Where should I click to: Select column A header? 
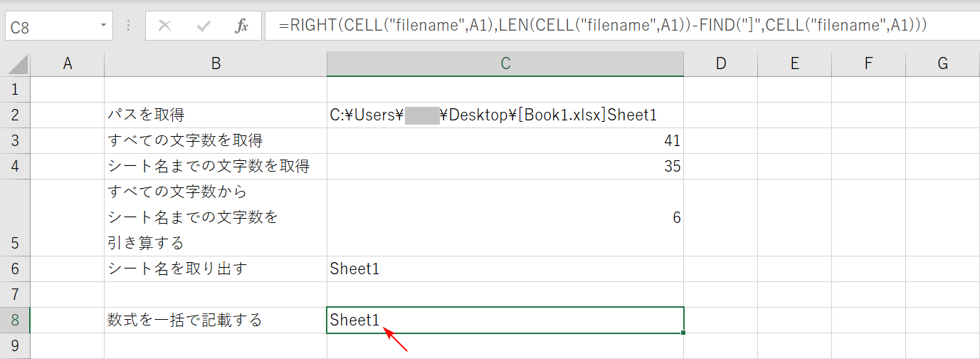pos(68,64)
